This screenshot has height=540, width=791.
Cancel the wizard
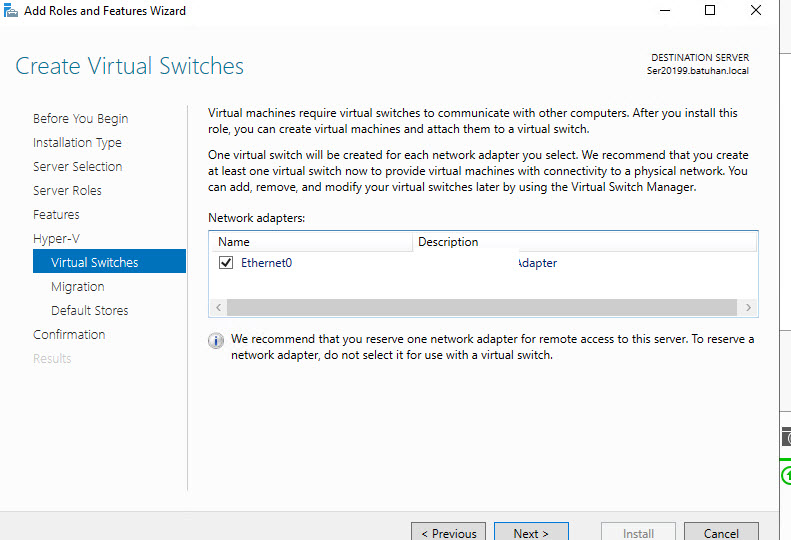[720, 532]
